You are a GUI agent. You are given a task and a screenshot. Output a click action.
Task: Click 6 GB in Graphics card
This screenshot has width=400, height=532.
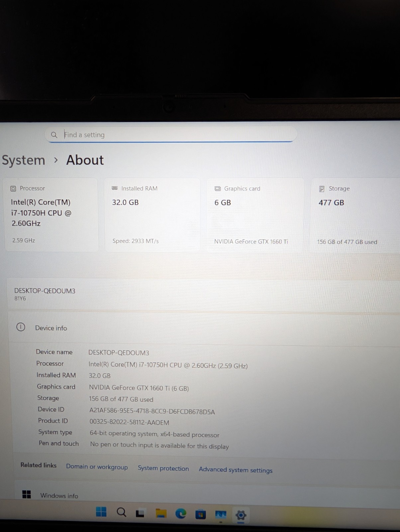coord(223,203)
